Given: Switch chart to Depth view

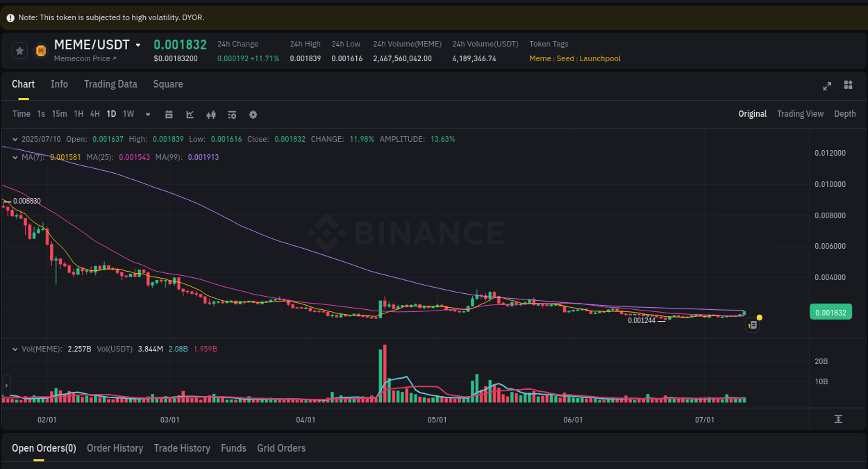Looking at the screenshot, I should pyautogui.click(x=844, y=113).
